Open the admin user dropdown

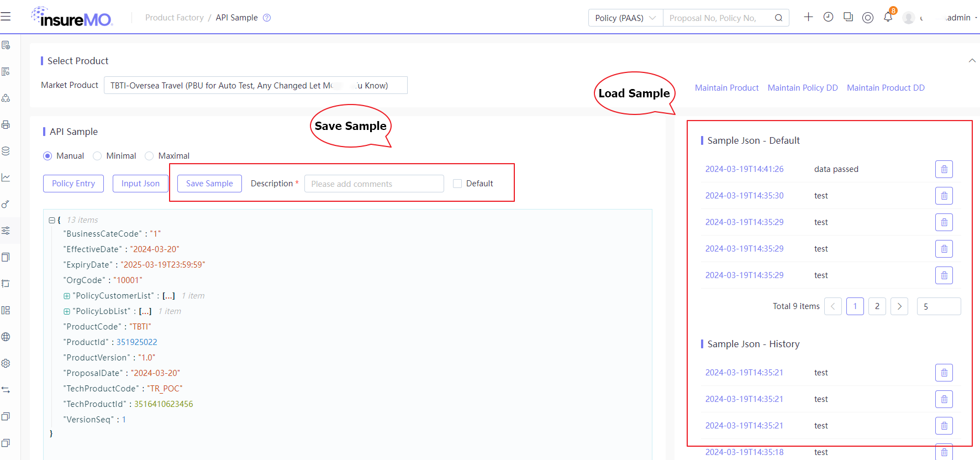click(x=961, y=18)
